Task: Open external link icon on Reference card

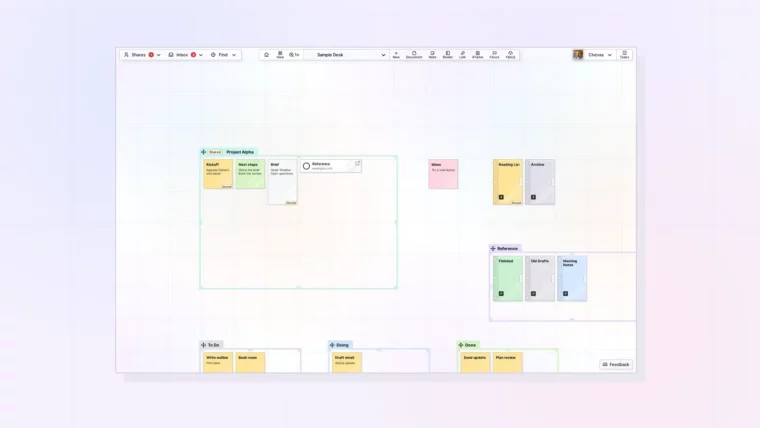Action: 357,164
